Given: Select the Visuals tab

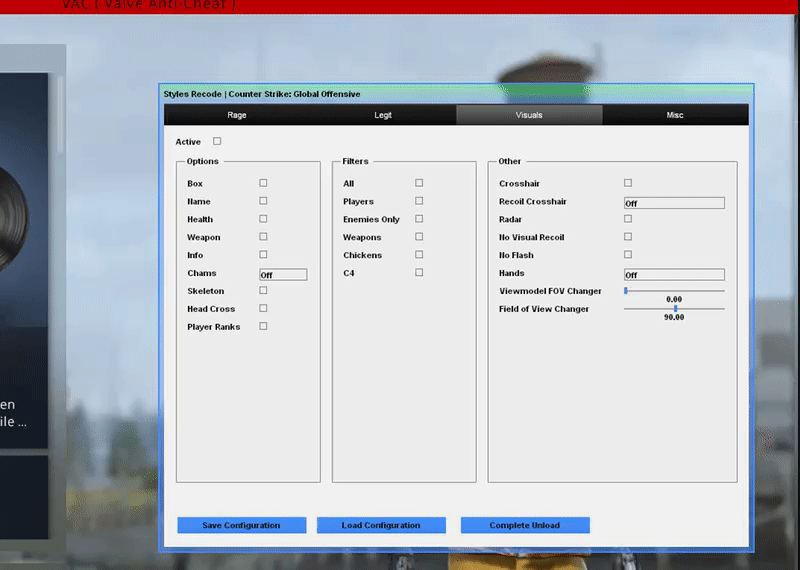Looking at the screenshot, I should pos(529,115).
